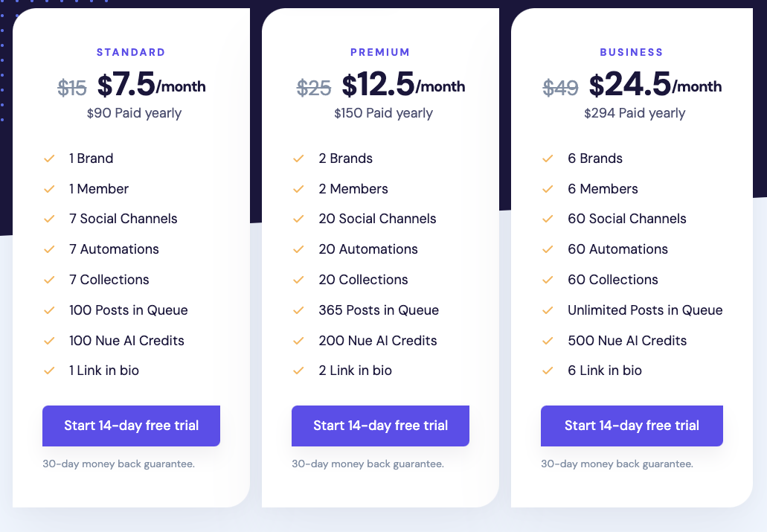Click checkmark beside "100 Nue AI Credits"
This screenshot has height=532, width=767.
pyautogui.click(x=50, y=341)
